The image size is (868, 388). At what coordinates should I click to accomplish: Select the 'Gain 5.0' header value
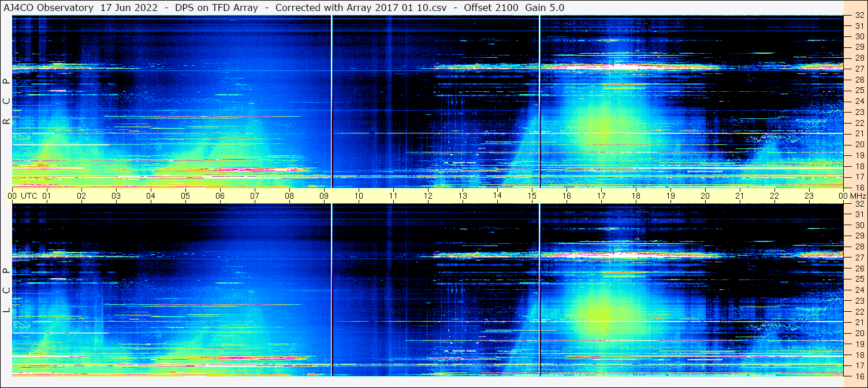pos(545,8)
